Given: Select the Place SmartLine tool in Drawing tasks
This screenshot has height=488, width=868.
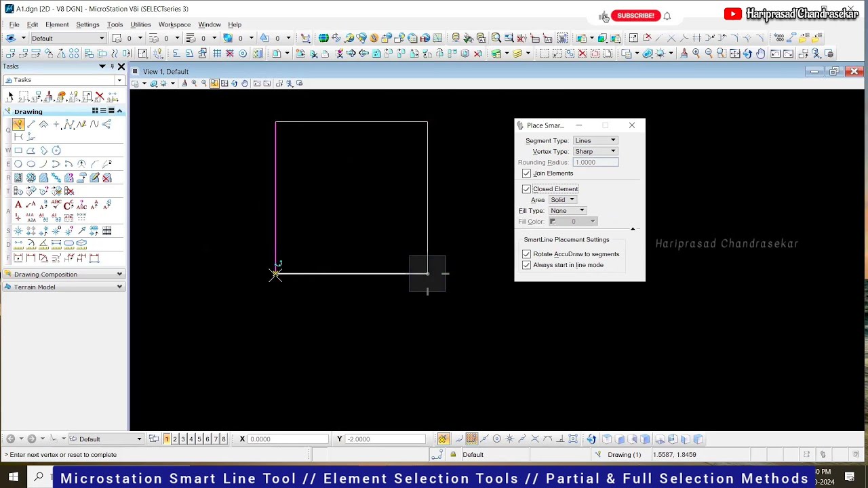Looking at the screenshot, I should (x=18, y=124).
